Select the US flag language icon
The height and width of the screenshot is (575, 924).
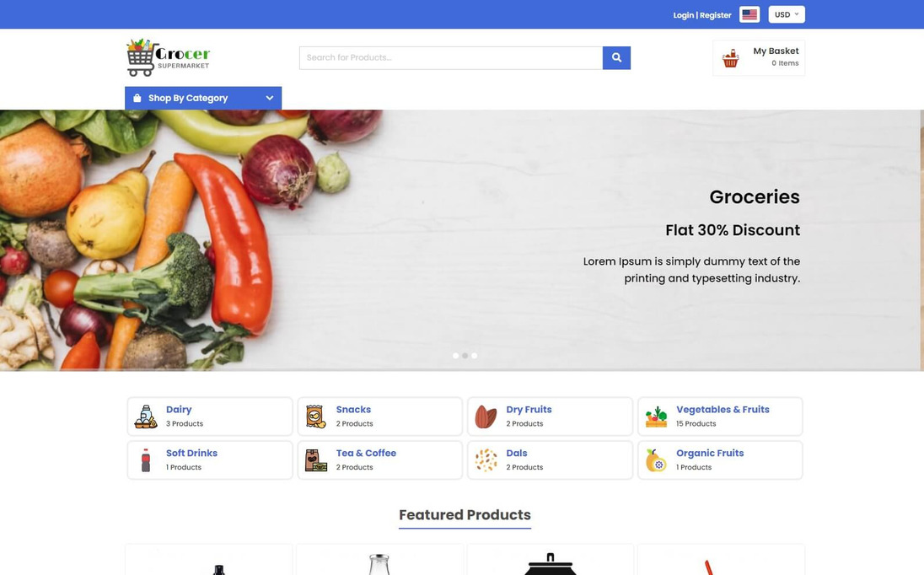pyautogui.click(x=749, y=14)
